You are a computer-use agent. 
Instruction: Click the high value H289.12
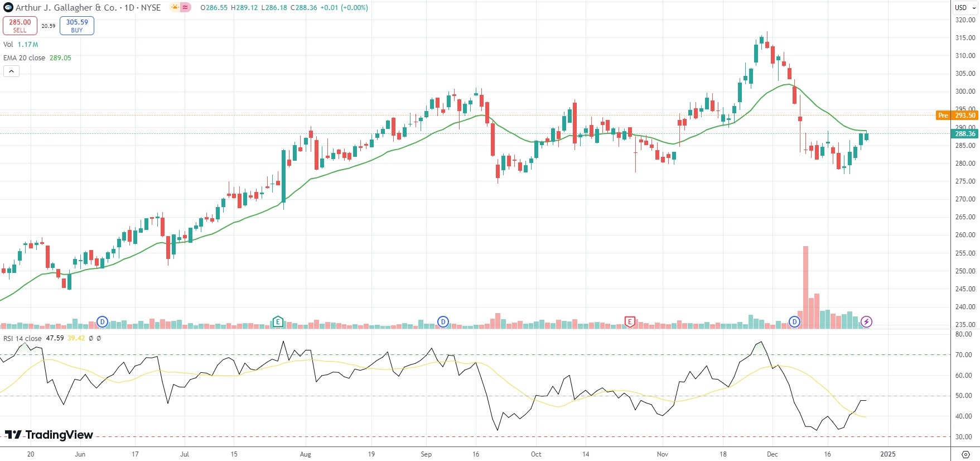click(x=244, y=8)
